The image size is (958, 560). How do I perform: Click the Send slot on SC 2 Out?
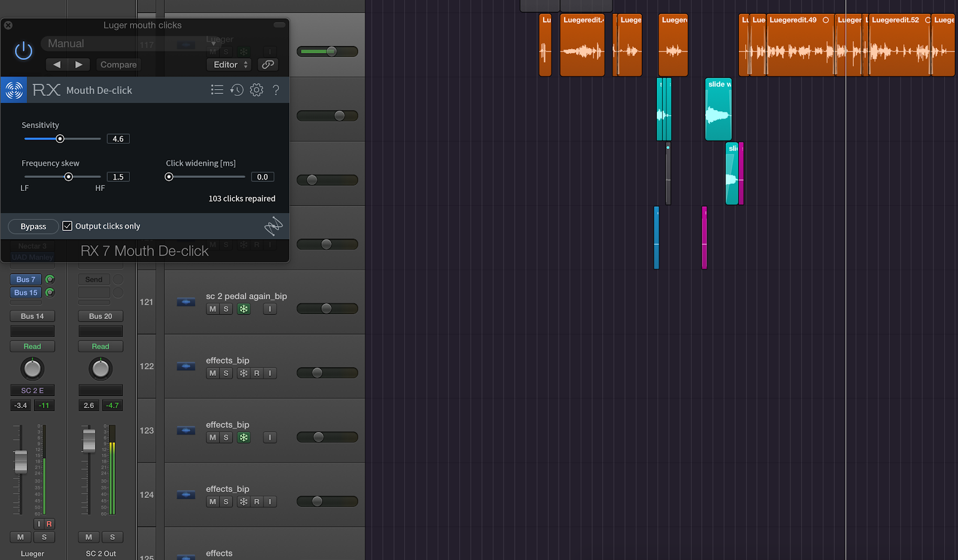pos(94,279)
